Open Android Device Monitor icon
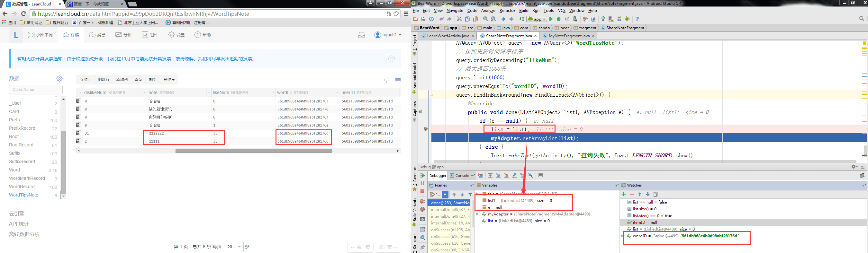This screenshot has height=253, width=868. [x=628, y=19]
